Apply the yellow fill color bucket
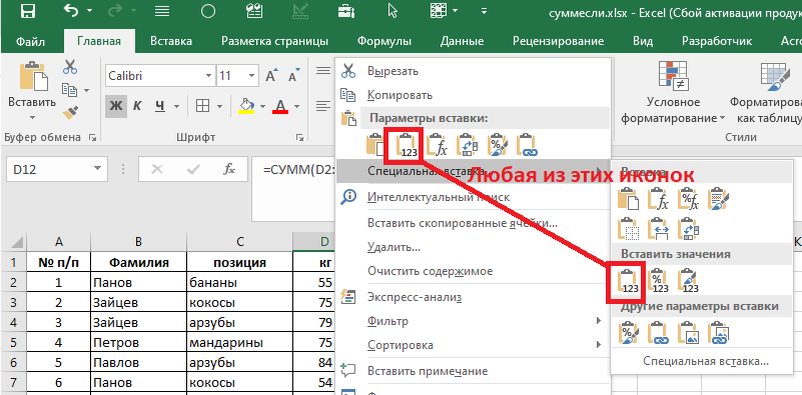The image size is (802, 395). [247, 106]
